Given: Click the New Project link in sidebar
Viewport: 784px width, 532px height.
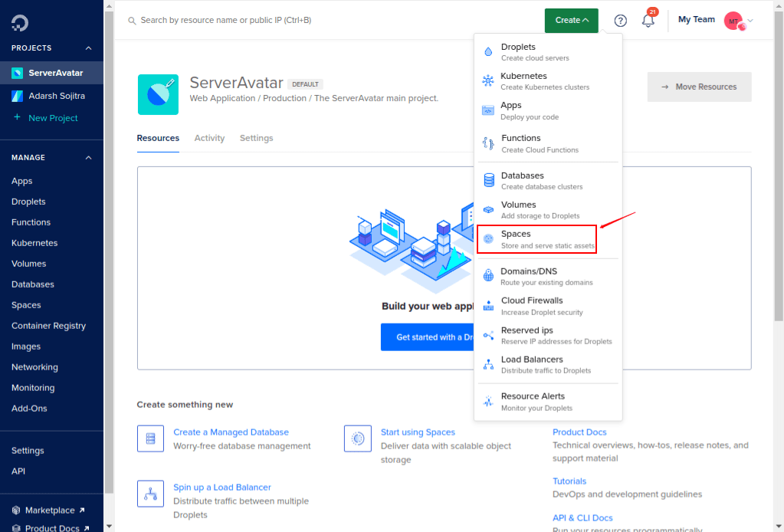Looking at the screenshot, I should [x=53, y=118].
